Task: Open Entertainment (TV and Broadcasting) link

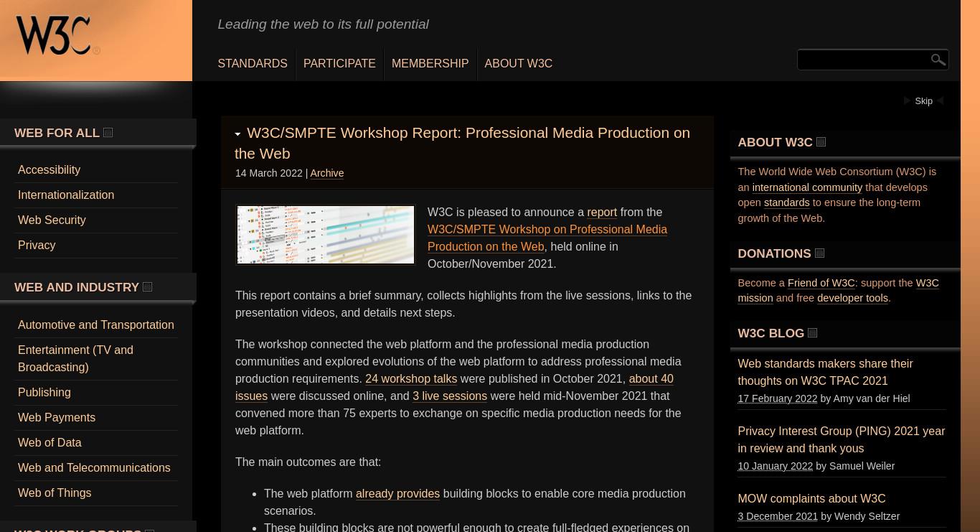Action: tap(75, 358)
